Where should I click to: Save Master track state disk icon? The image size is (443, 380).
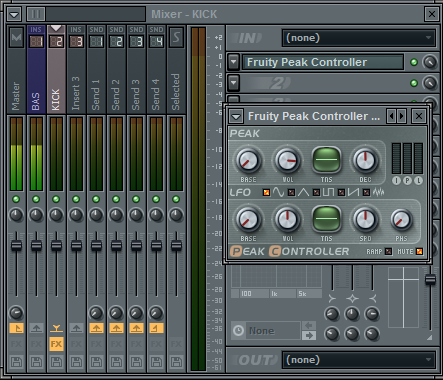16,362
